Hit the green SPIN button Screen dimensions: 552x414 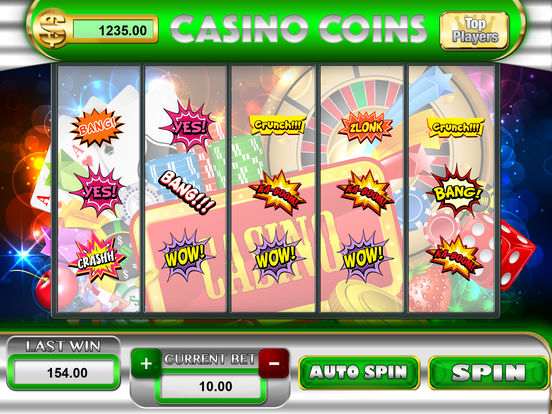[x=488, y=372]
